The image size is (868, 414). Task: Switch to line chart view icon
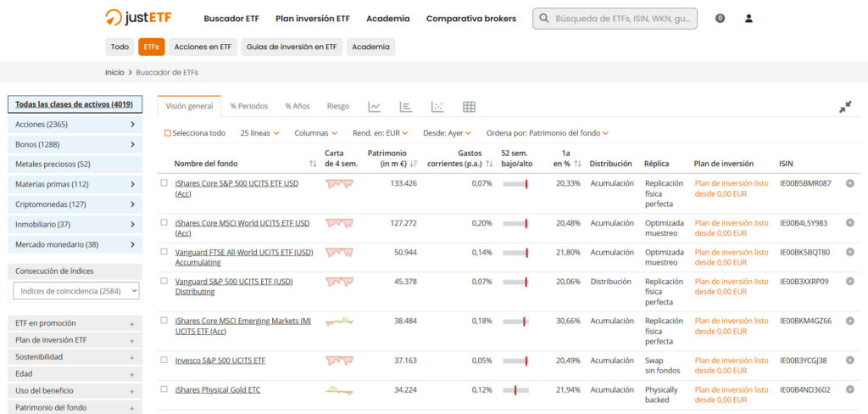pyautogui.click(x=375, y=107)
